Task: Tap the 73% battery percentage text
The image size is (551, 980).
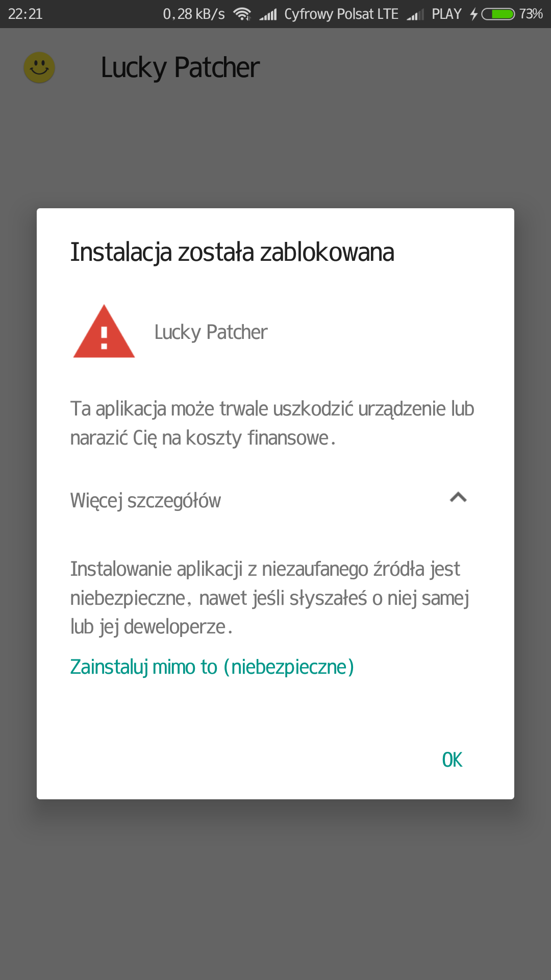Action: (x=531, y=14)
